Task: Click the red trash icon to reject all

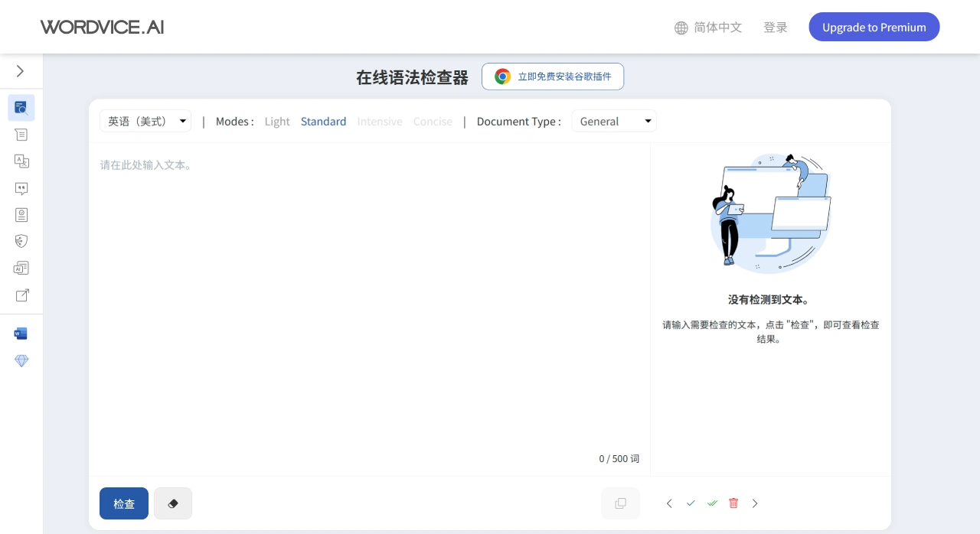Action: (x=733, y=503)
